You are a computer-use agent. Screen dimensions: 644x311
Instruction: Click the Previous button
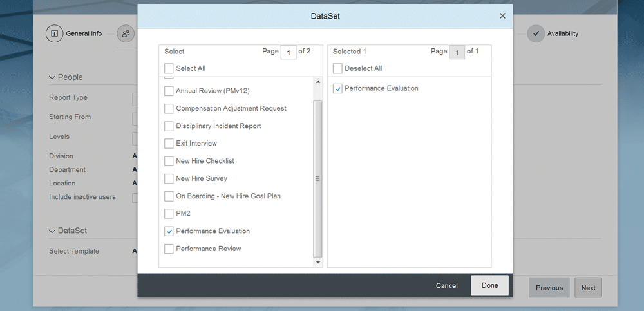tap(549, 288)
